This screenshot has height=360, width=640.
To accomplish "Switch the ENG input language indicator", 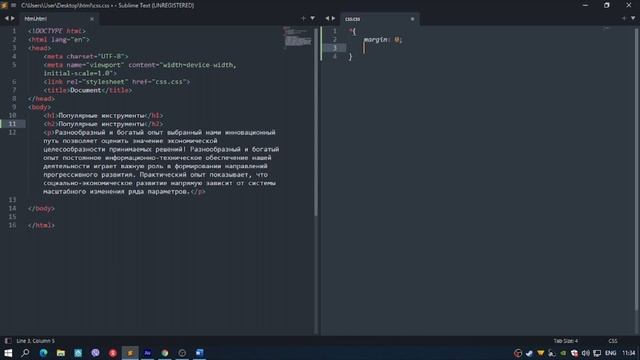I will pyautogui.click(x=611, y=353).
